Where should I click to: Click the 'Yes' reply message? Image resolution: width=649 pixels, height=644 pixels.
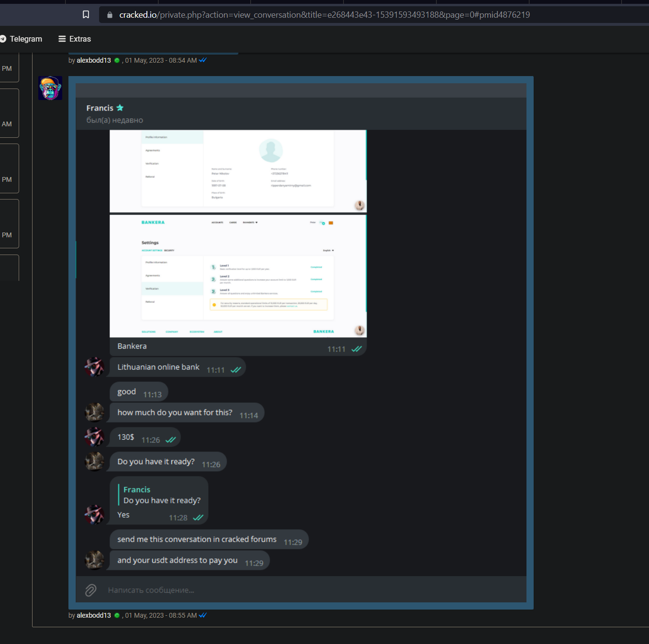pos(123,515)
